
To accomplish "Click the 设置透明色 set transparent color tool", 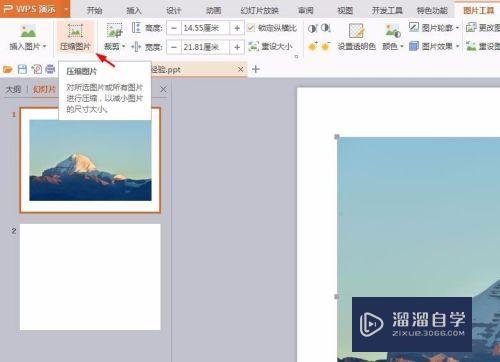I will [356, 37].
